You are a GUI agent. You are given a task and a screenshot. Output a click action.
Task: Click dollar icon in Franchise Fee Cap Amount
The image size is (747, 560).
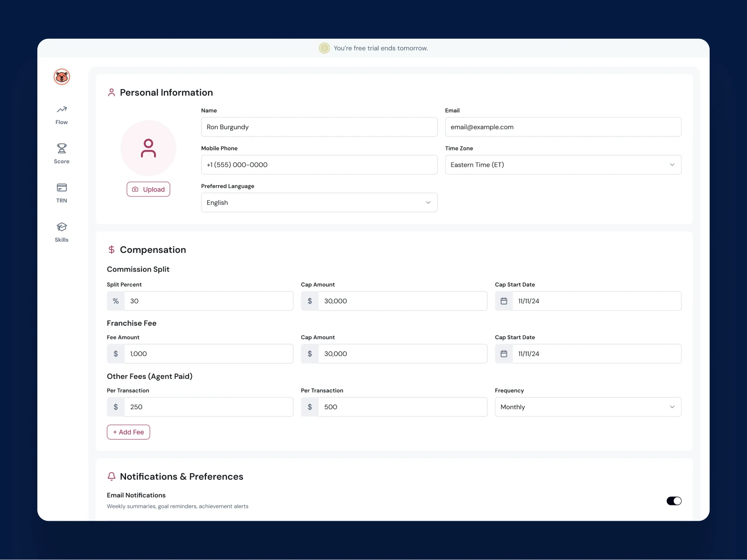coord(310,354)
